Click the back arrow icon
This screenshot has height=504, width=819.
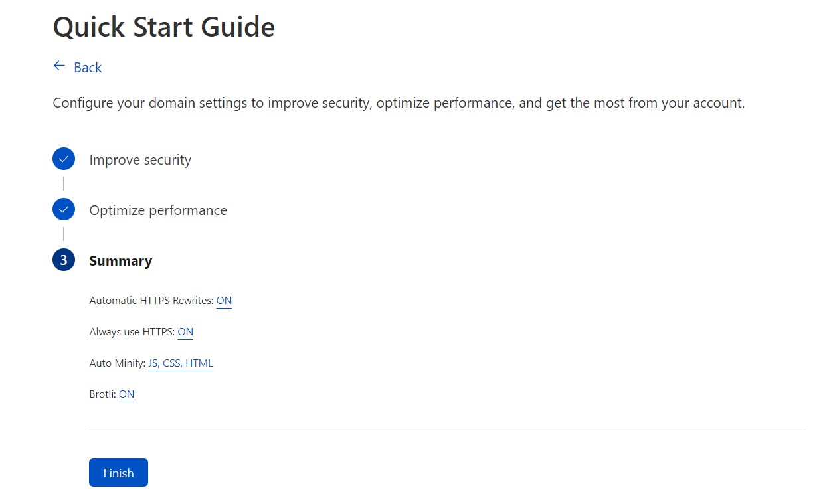[59, 66]
